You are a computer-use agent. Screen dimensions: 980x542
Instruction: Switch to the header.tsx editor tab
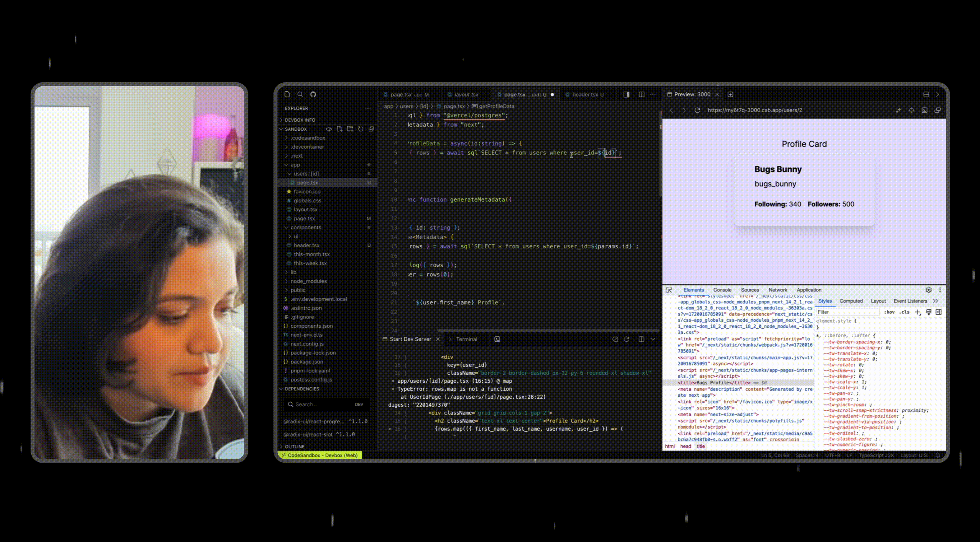point(585,95)
